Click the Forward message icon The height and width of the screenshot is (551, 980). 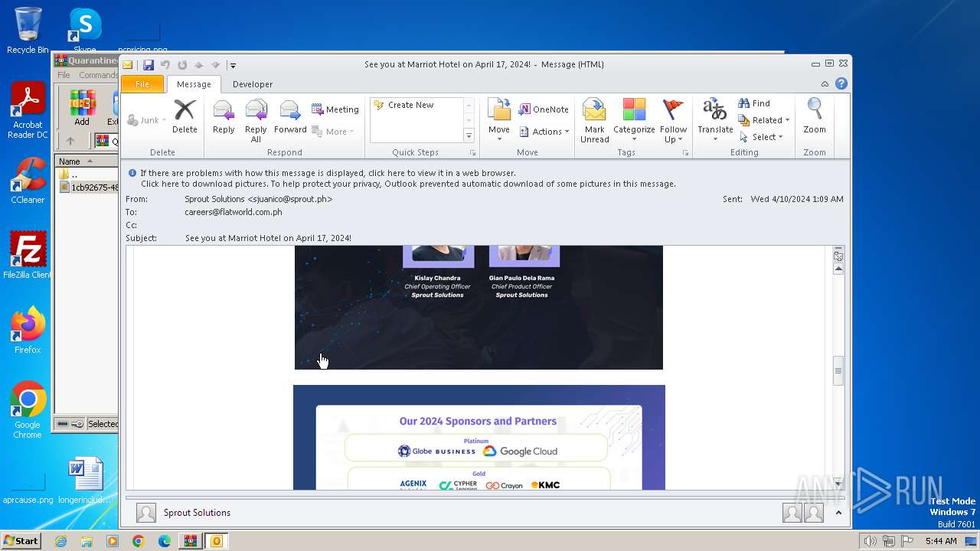pos(290,116)
